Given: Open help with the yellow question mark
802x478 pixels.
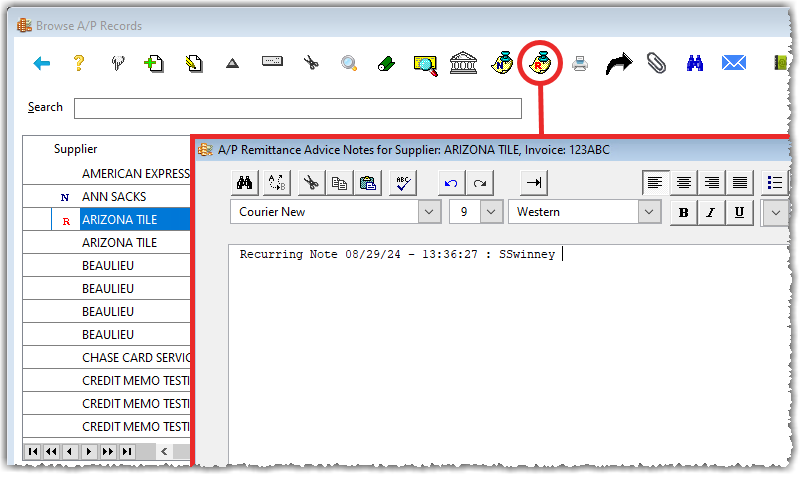Looking at the screenshot, I should click(x=78, y=63).
